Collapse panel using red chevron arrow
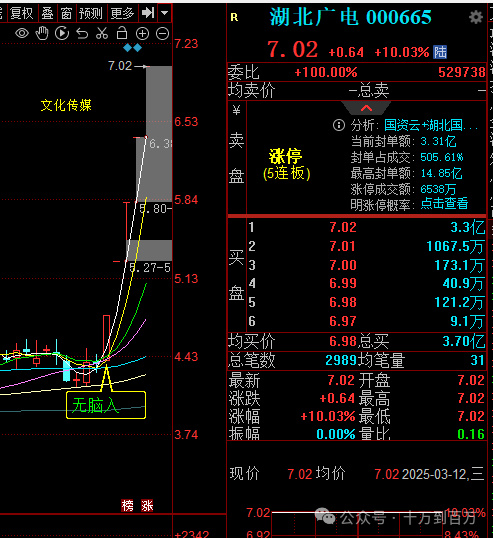The width and height of the screenshot is (493, 538). point(366,108)
